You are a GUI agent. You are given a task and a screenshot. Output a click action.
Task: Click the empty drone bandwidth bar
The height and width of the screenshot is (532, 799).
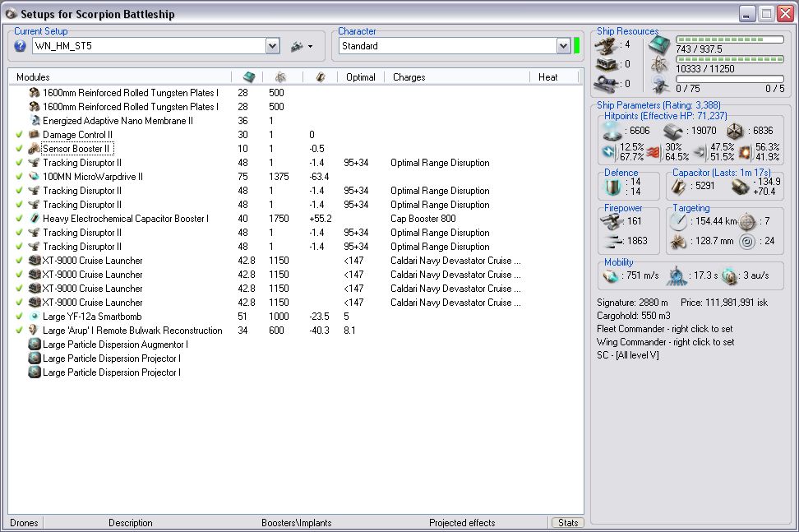coord(730,79)
